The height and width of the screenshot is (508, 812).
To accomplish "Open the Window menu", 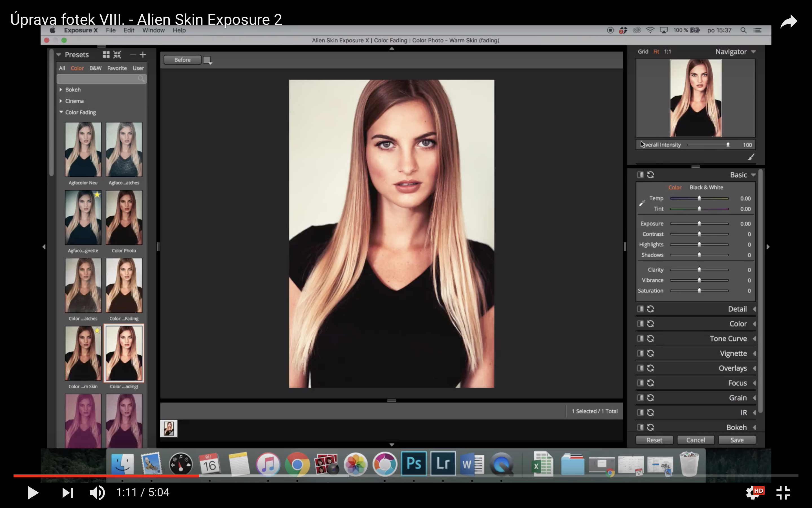I will pyautogui.click(x=153, y=30).
